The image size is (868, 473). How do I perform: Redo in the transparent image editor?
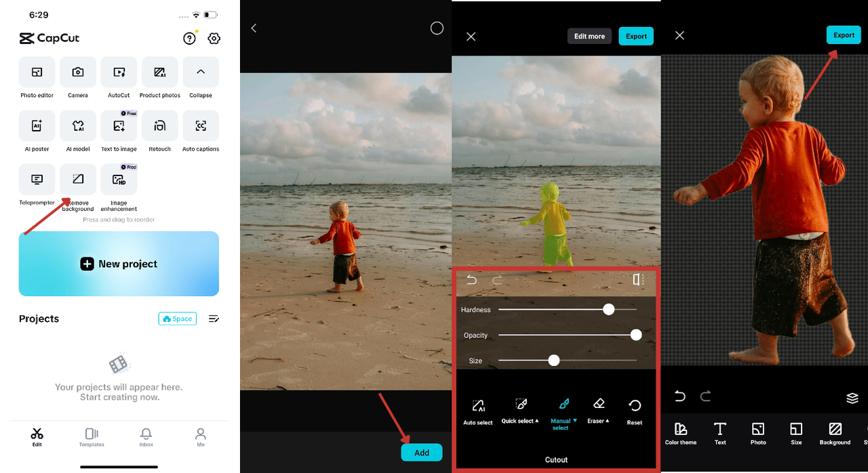click(x=705, y=396)
